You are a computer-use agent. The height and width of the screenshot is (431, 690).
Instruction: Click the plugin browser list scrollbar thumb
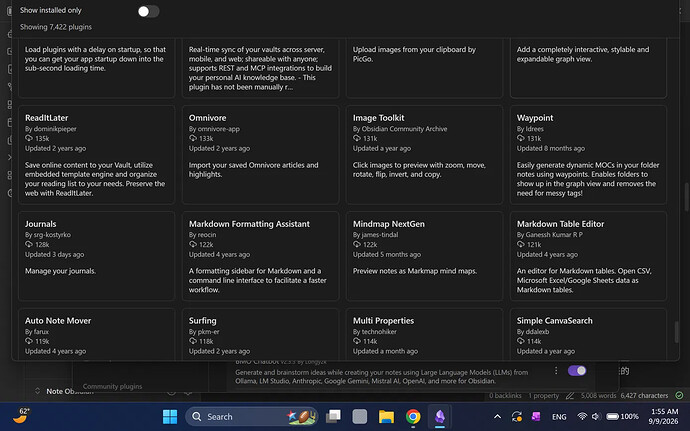click(x=676, y=332)
